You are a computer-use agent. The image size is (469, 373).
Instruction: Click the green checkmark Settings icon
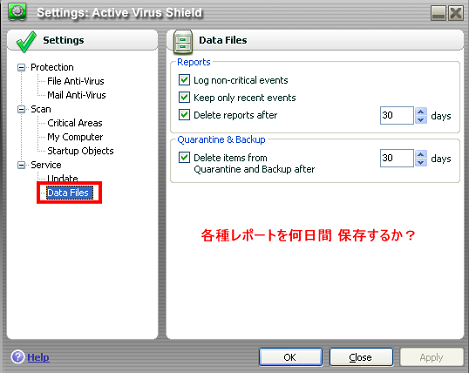(x=26, y=41)
